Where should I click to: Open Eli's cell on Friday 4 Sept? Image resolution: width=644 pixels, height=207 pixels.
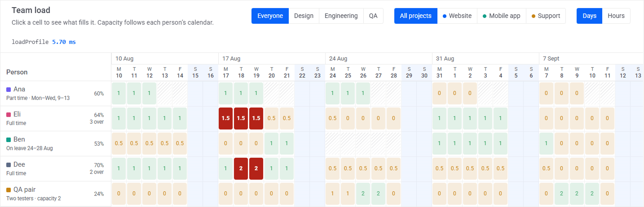click(x=501, y=118)
